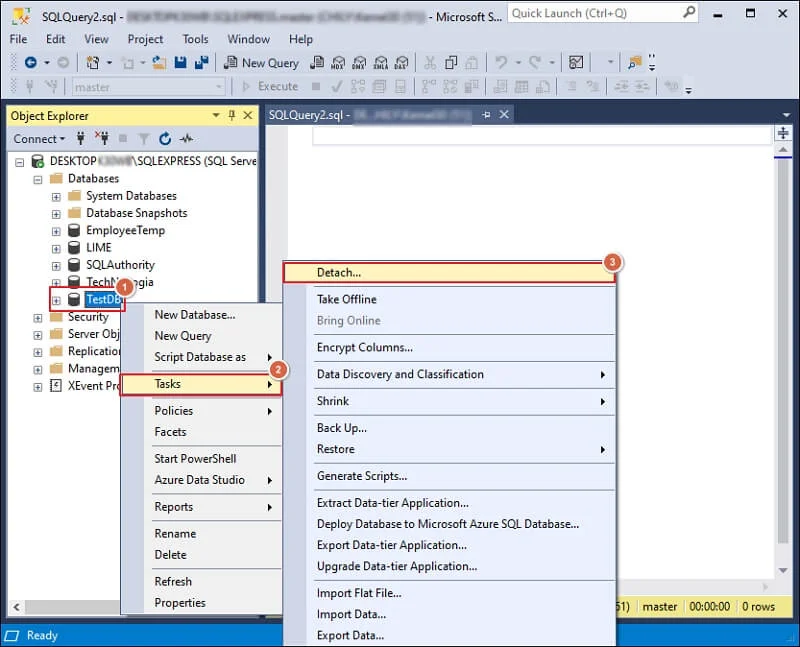This screenshot has width=800, height=647.
Task: Click the XMLA query icon
Action: 381,63
